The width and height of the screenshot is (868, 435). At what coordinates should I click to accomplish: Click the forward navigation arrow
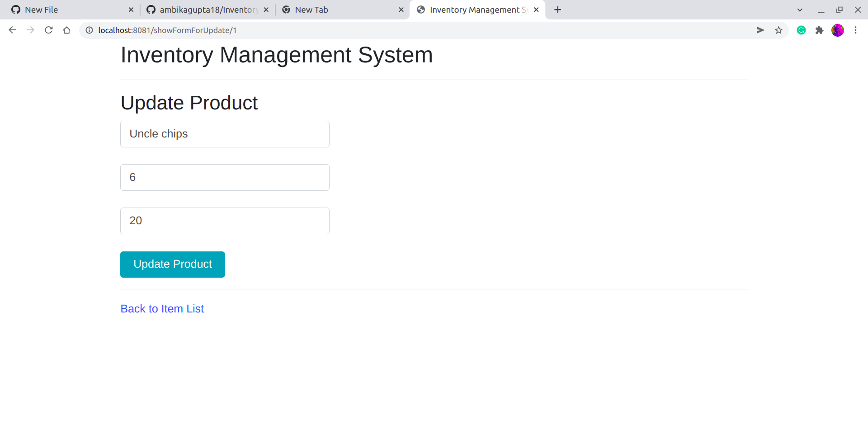(x=30, y=30)
